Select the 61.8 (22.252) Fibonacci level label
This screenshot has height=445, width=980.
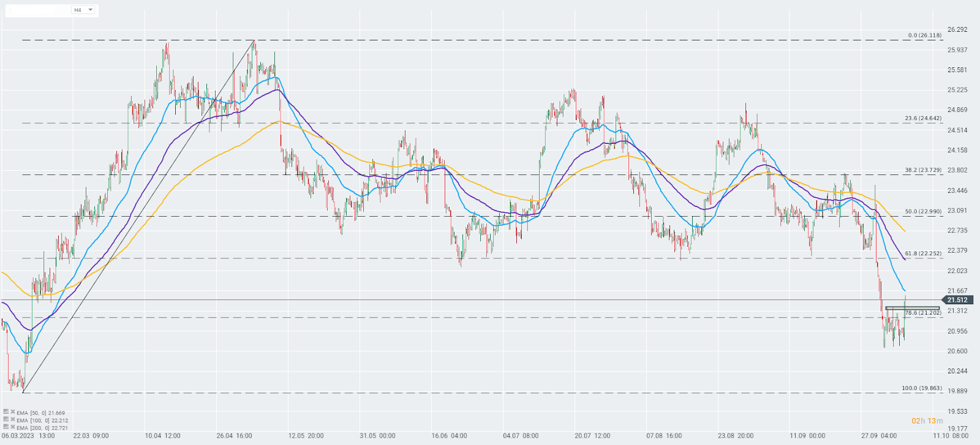[923, 253]
